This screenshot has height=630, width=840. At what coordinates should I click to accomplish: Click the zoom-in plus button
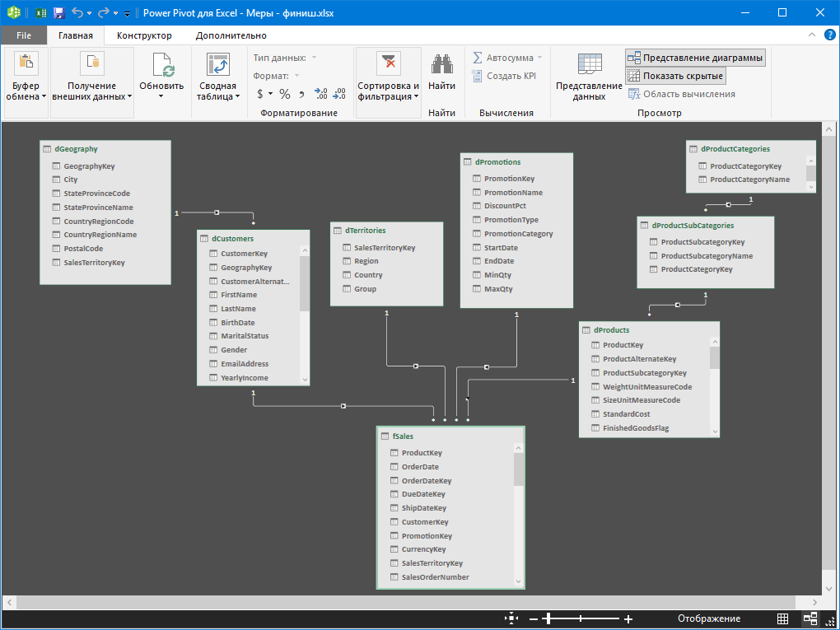pos(628,618)
